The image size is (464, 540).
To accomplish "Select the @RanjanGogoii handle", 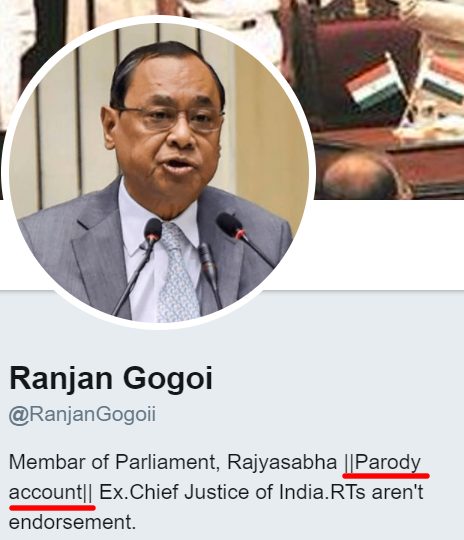I will click(x=82, y=414).
